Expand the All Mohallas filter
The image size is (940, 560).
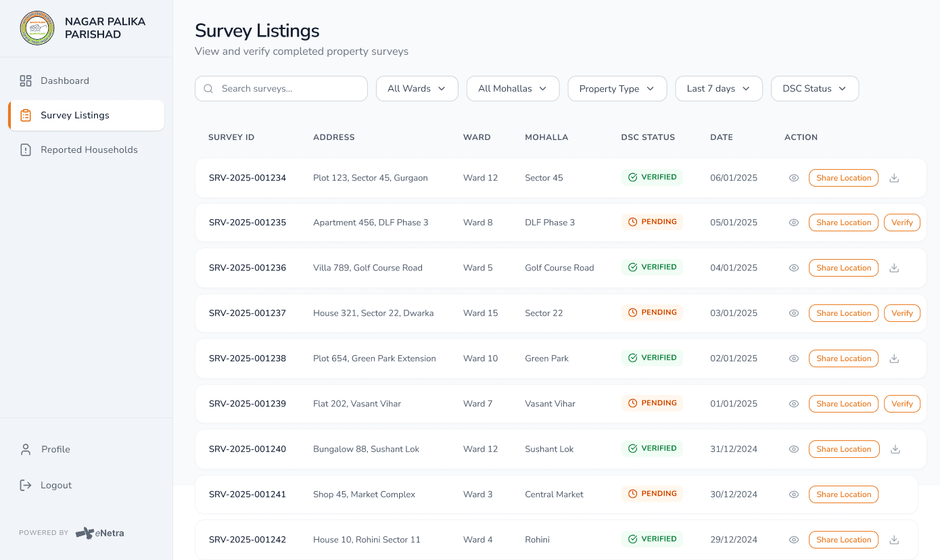(513, 89)
